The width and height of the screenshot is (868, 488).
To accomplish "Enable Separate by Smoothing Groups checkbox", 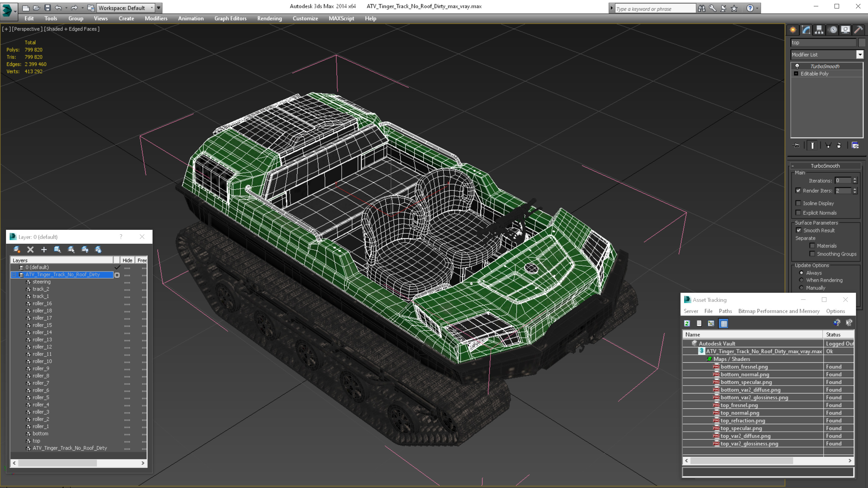I will click(x=812, y=254).
